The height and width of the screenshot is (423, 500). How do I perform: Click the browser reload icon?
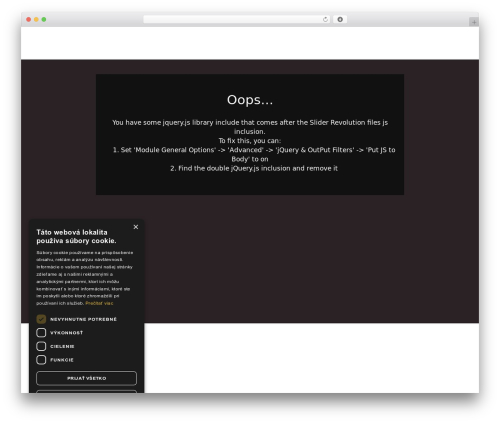coord(325,20)
